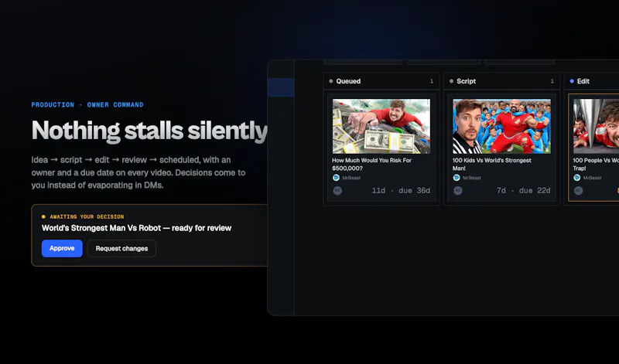The height and width of the screenshot is (364, 619).
Task: Open the 100 People trap thumbnail
Action: click(x=596, y=126)
